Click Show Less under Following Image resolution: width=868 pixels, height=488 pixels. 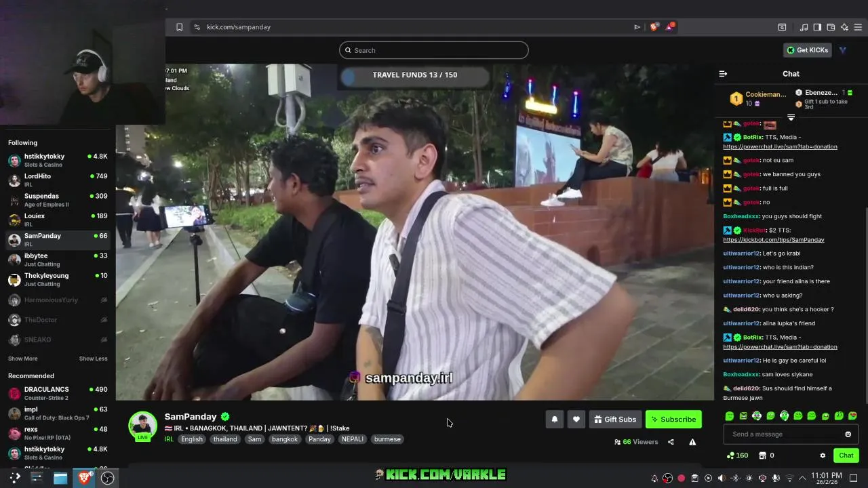click(93, 359)
